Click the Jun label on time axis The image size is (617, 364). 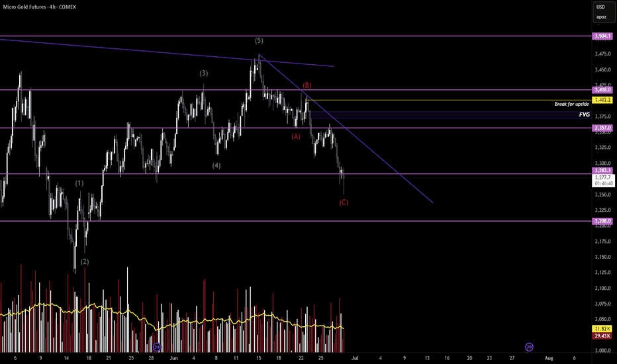(173, 358)
